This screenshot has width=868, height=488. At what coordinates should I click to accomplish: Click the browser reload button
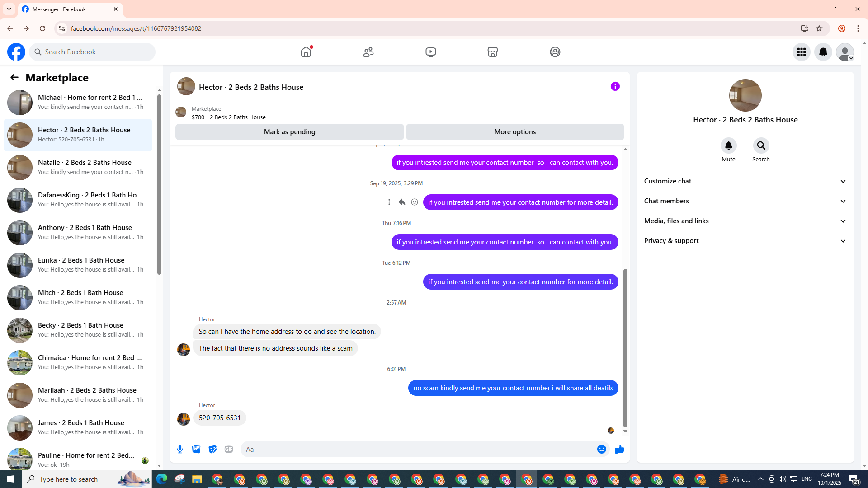click(42, 28)
